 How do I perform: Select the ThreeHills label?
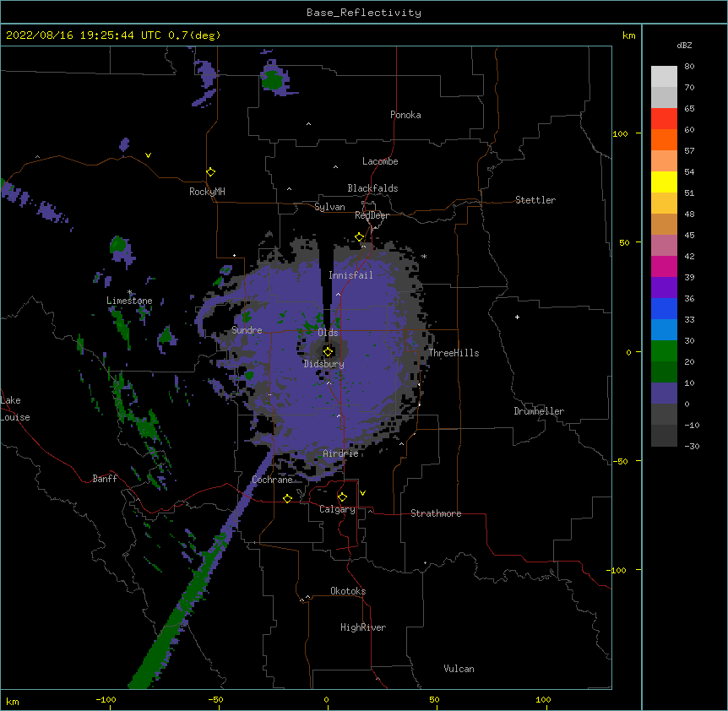pyautogui.click(x=454, y=353)
